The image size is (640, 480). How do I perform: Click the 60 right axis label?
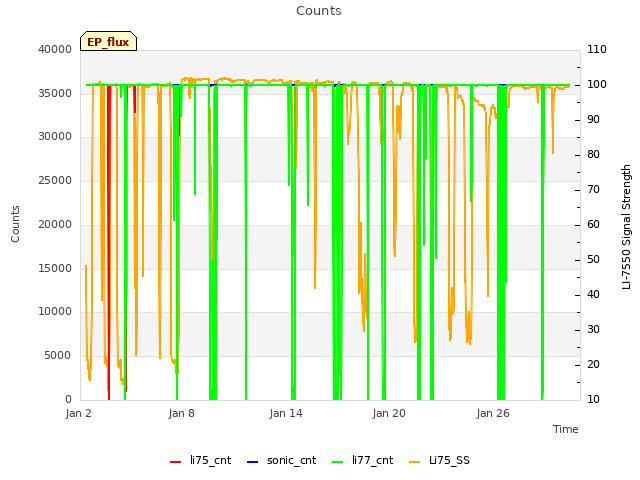click(593, 224)
